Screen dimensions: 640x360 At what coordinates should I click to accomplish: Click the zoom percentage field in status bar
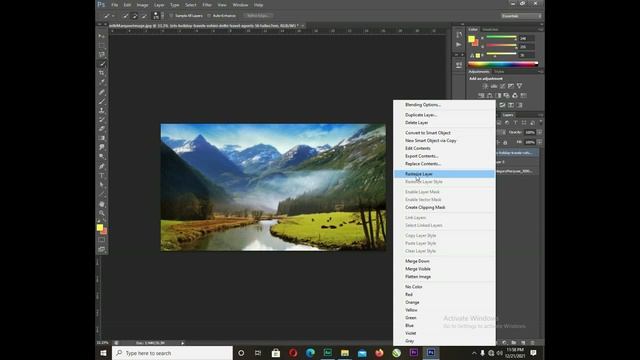pos(103,343)
